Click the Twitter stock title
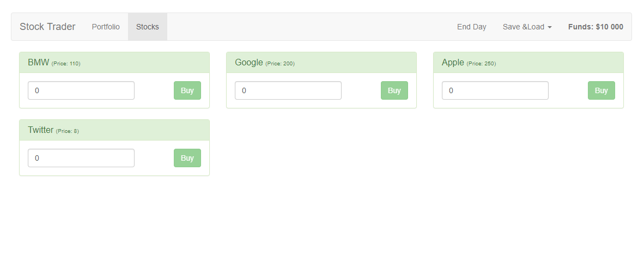The image size is (644, 274). 40,130
